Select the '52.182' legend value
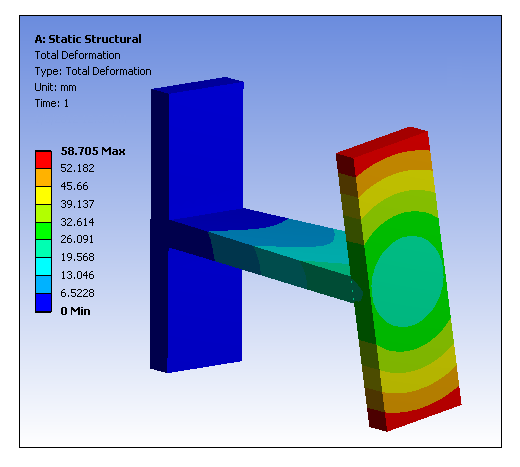The height and width of the screenshot is (467, 520). (77, 168)
